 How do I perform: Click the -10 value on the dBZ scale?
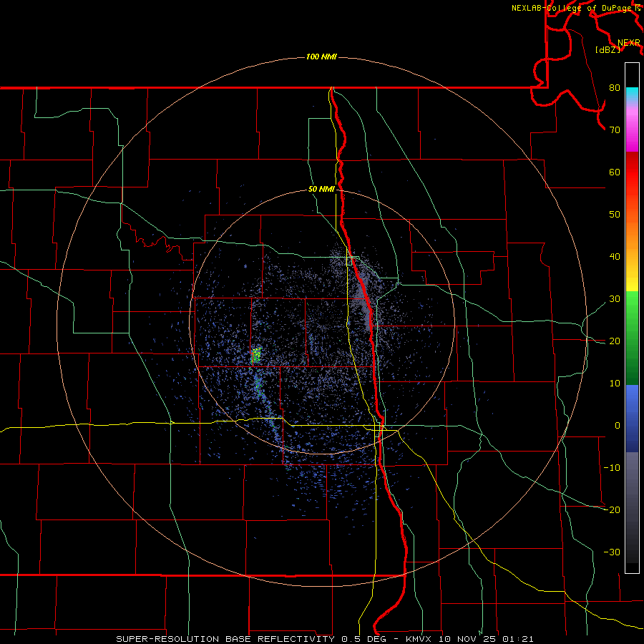612,468
